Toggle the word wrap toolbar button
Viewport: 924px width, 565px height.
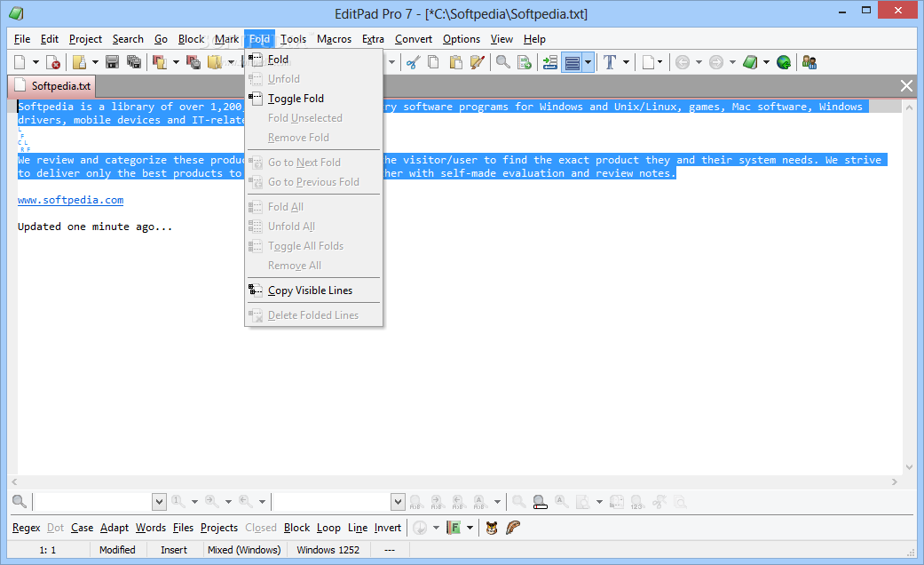tap(573, 62)
